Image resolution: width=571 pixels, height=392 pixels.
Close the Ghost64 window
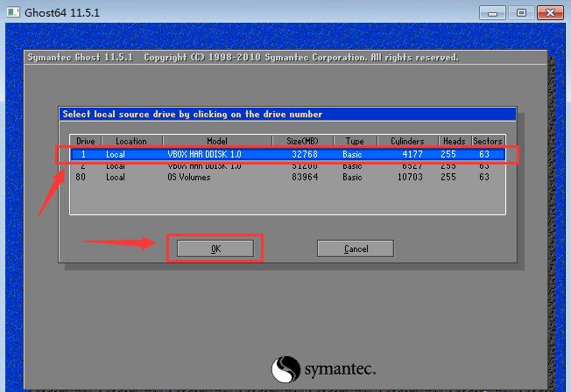[x=550, y=13]
